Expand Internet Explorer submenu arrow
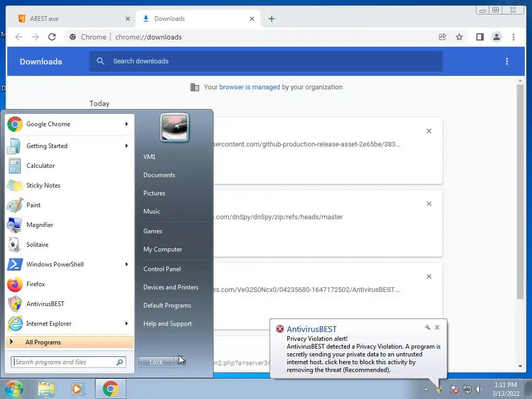The image size is (532, 399). 127,324
